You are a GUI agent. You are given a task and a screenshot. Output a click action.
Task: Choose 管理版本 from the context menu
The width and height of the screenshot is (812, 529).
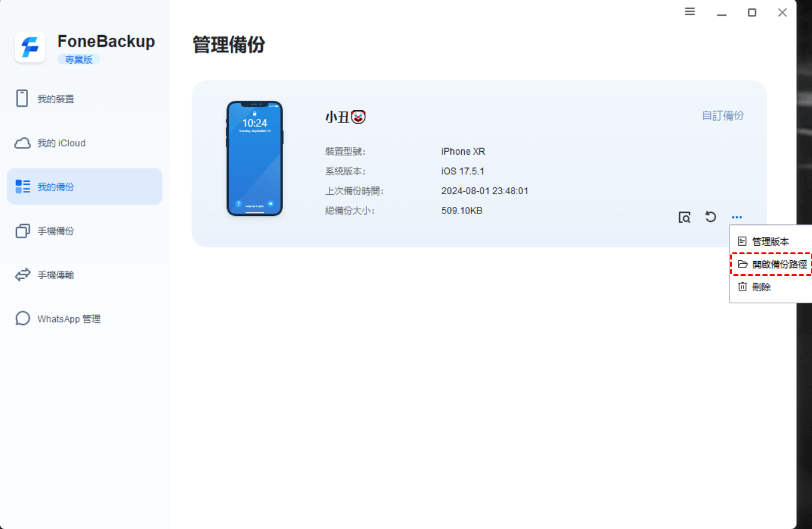pyautogui.click(x=771, y=241)
